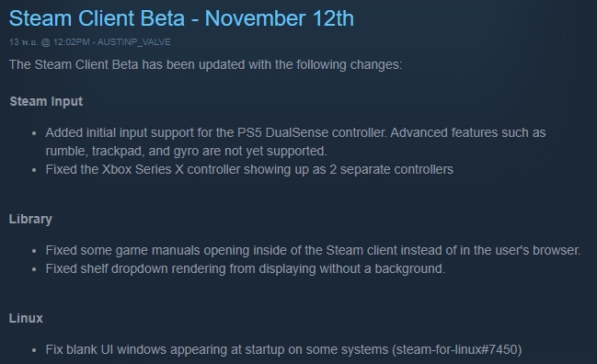The height and width of the screenshot is (364, 597).
Task: Click the AUSTINP_VALVE author name
Action: [134, 42]
